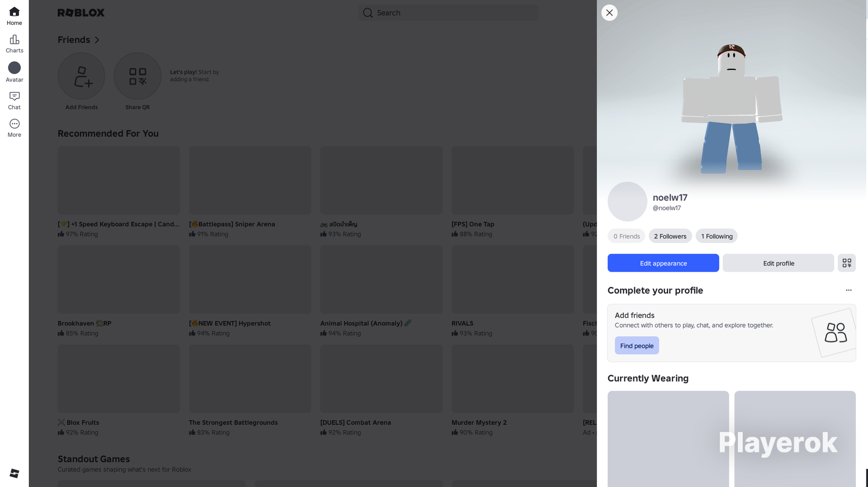The image size is (868, 487).
Task: Click the Standout Games heading
Action: [x=94, y=459]
